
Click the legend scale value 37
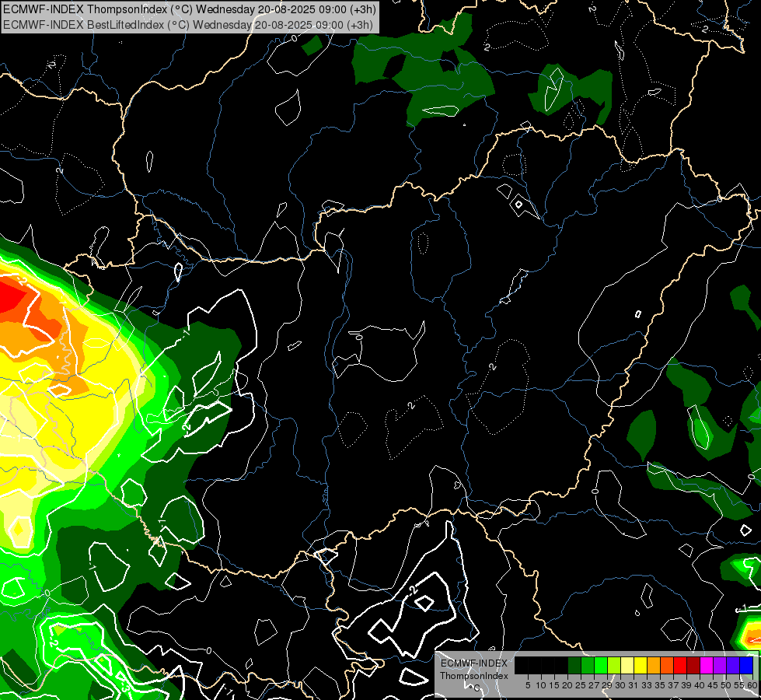(x=673, y=685)
